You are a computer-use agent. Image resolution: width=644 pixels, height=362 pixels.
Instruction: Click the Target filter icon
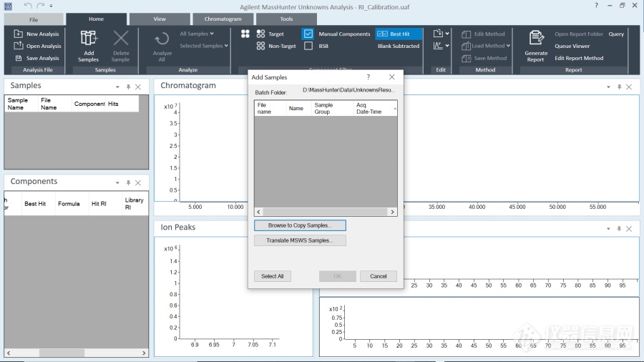260,34
